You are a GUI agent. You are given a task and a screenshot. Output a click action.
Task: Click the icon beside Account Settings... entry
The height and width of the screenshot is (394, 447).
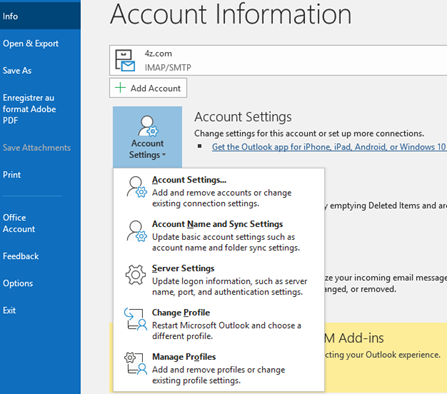[x=136, y=187]
